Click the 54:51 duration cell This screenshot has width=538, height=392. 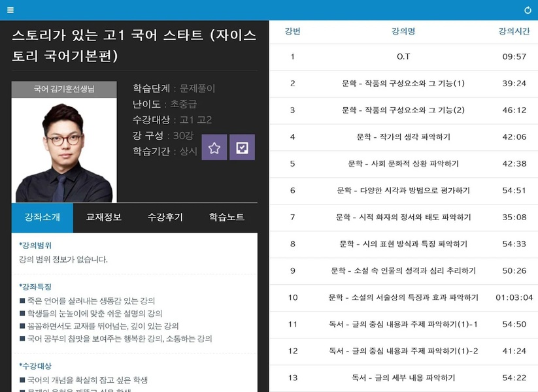point(514,191)
